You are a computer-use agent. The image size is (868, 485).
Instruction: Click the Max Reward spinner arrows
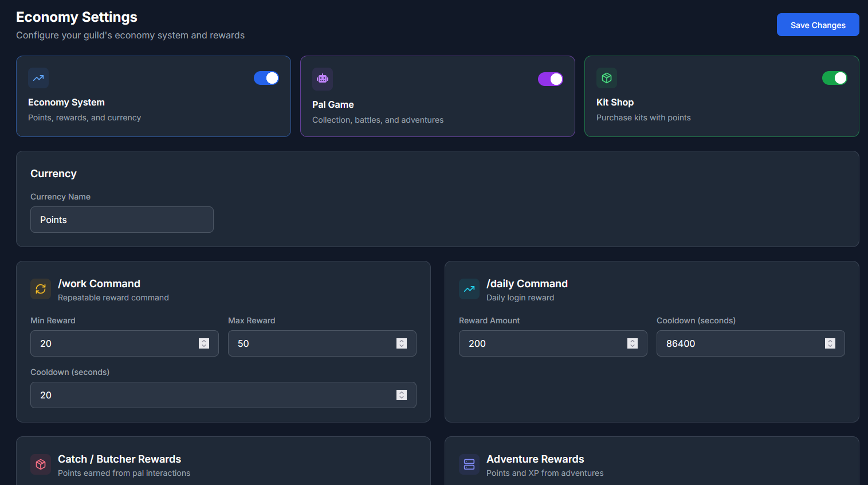[x=402, y=343]
